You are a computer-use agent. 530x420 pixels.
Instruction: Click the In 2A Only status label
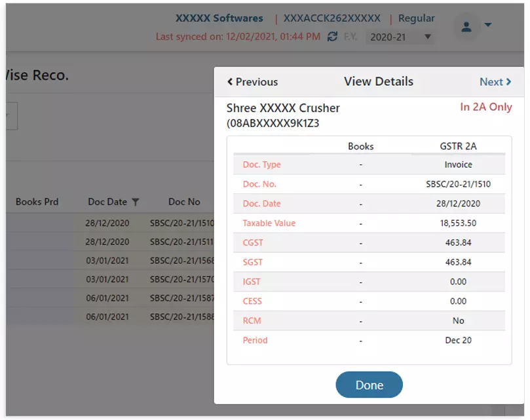[485, 107]
